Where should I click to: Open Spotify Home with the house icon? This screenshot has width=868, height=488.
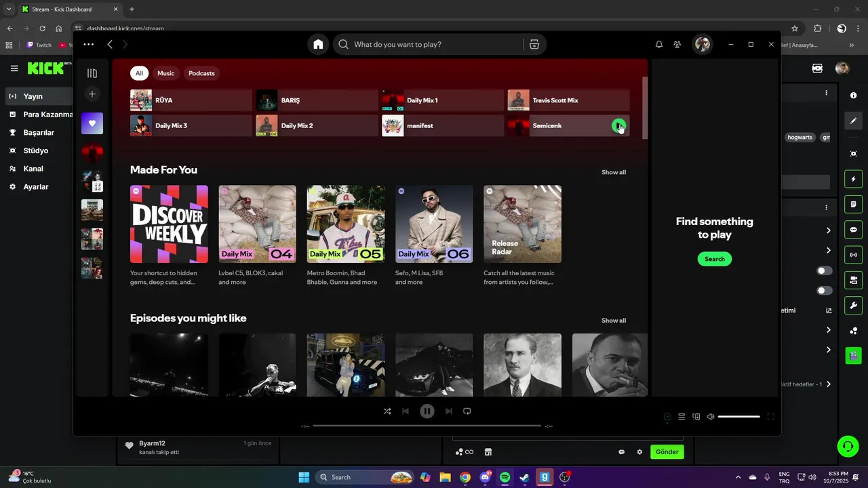click(x=318, y=44)
